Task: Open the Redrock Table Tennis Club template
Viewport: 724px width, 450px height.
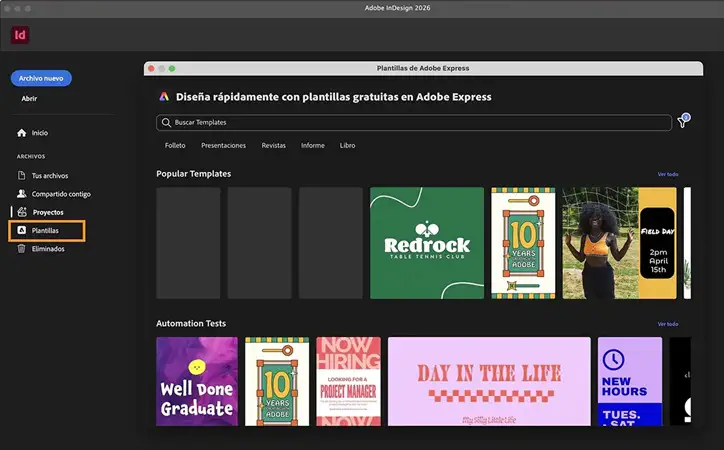Action: click(x=427, y=243)
